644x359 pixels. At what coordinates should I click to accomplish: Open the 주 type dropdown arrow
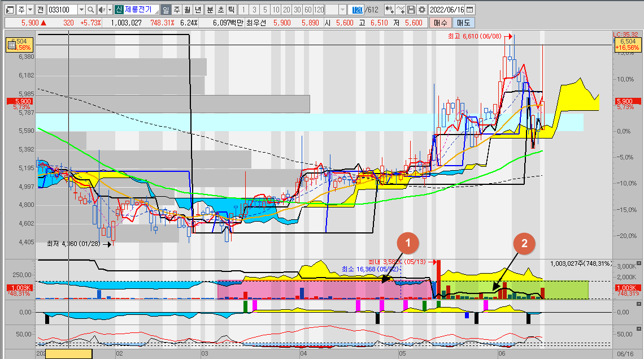(30, 10)
